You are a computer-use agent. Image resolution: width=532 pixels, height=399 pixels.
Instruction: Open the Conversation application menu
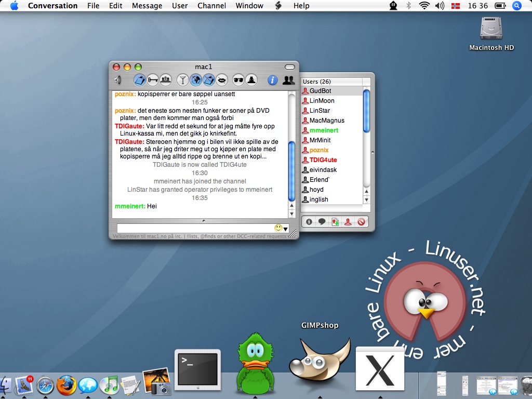pos(52,6)
